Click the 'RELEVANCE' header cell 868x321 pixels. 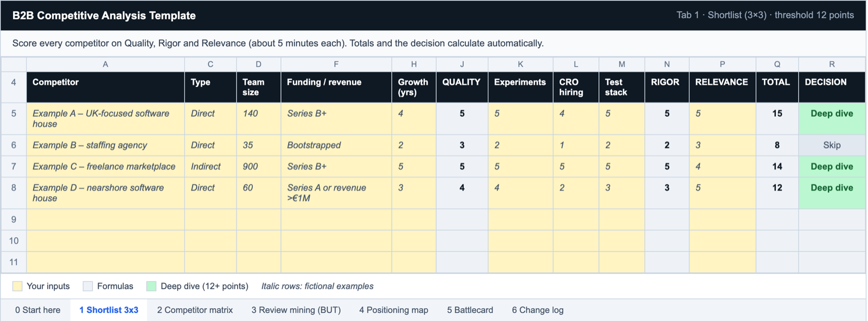click(722, 87)
